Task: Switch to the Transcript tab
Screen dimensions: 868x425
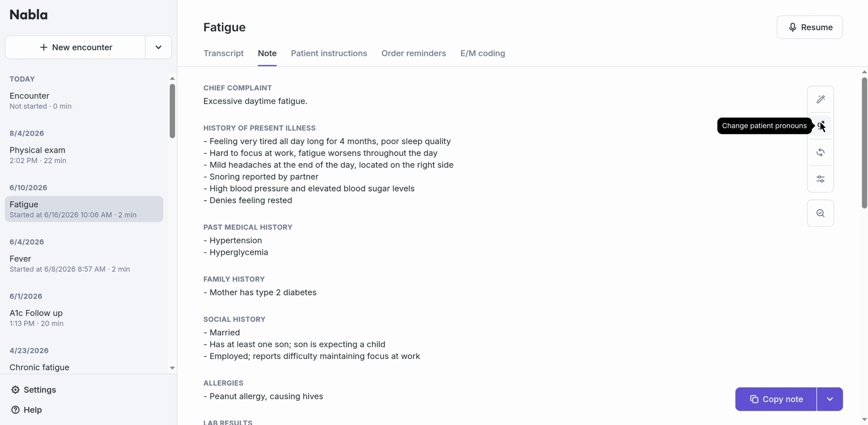Action: pos(224,53)
